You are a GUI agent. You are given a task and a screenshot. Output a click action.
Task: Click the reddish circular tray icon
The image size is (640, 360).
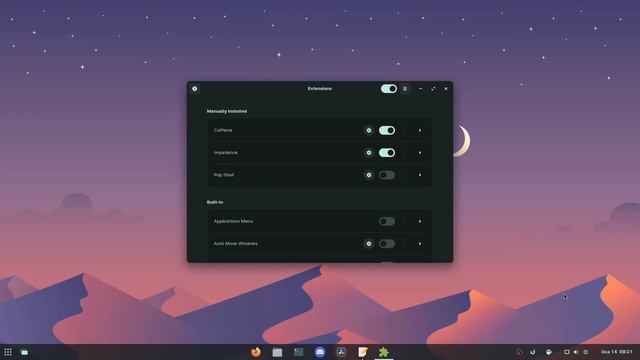click(x=519, y=352)
